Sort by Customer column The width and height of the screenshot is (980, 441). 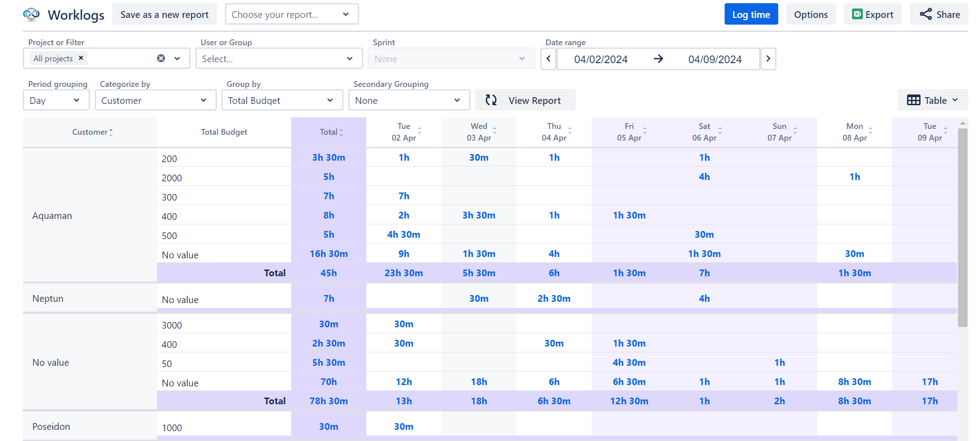92,132
